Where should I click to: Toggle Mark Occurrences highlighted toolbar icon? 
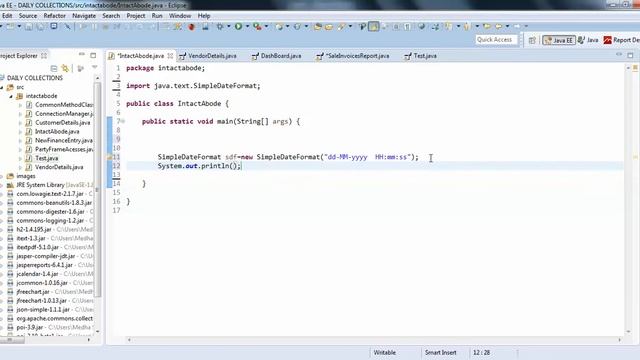pos(373,27)
